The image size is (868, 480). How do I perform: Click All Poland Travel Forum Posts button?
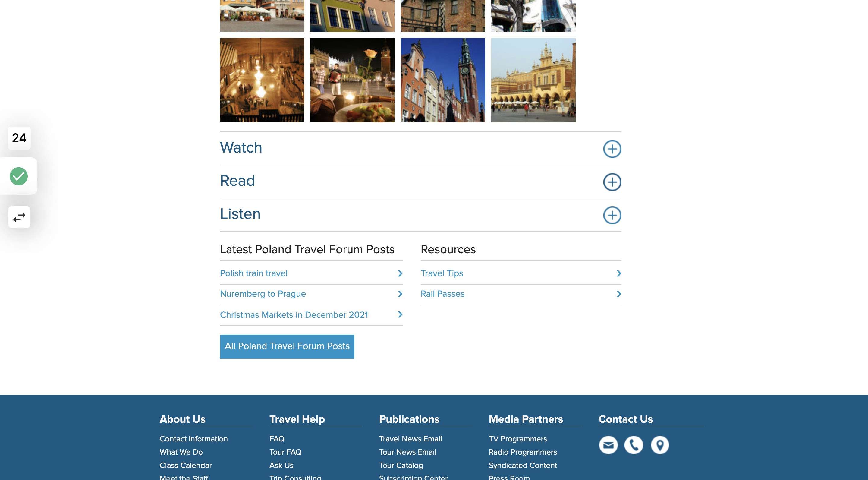click(287, 346)
